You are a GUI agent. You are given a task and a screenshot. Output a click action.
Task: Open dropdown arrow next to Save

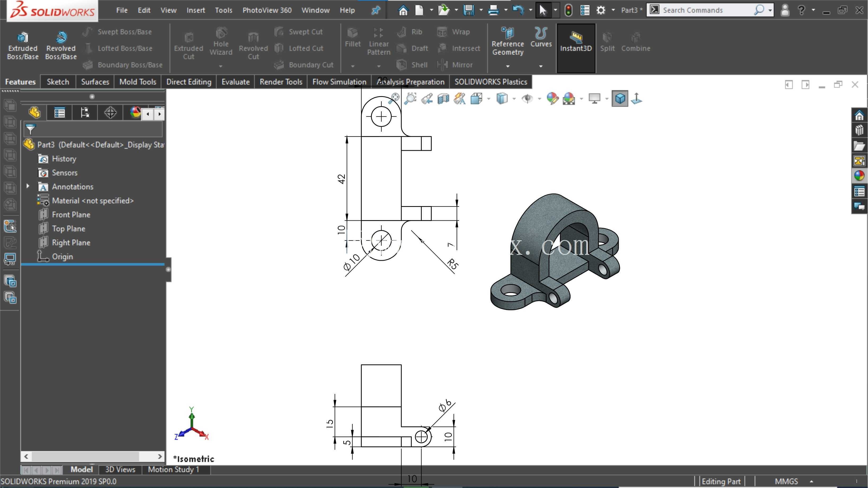[x=481, y=10]
